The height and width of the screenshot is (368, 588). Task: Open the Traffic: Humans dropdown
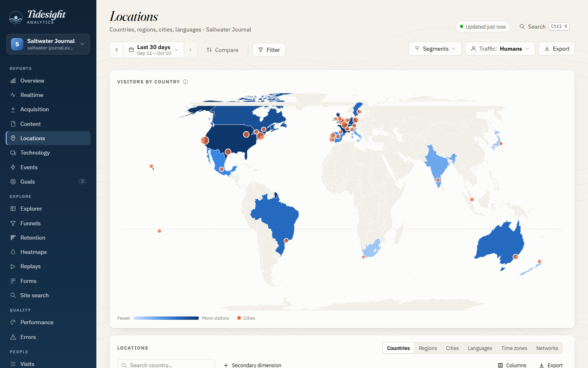[500, 49]
